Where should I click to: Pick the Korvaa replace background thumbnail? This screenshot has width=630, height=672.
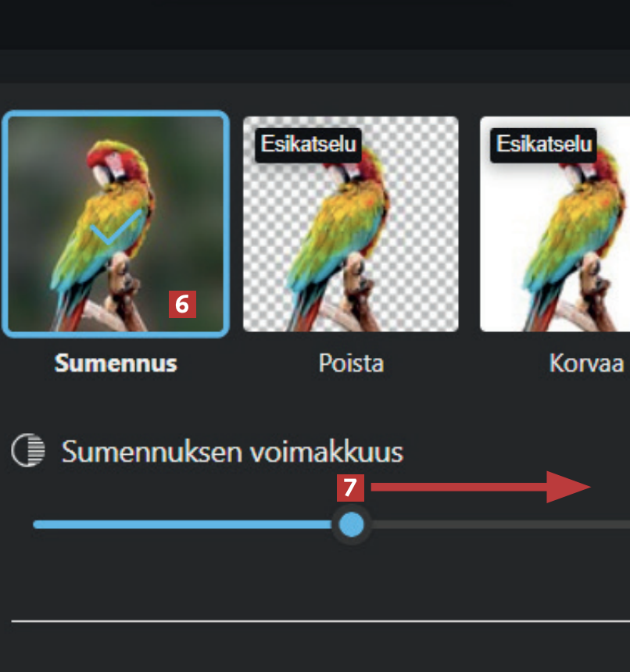coord(555,223)
